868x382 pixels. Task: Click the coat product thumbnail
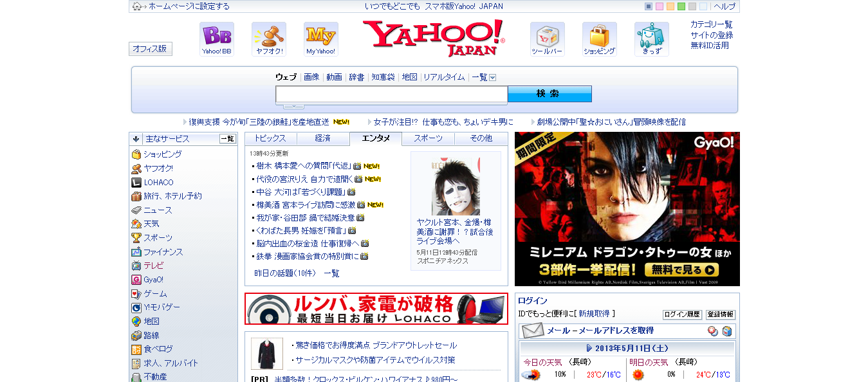coord(266,354)
